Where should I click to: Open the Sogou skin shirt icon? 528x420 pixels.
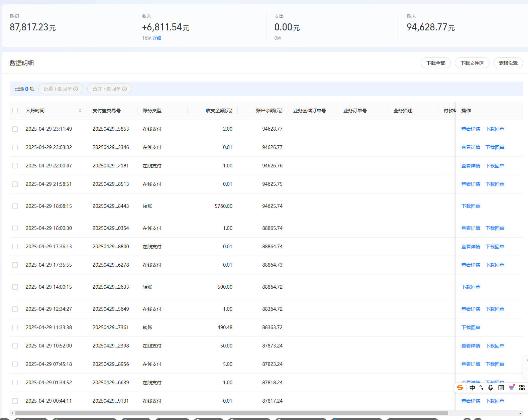point(512,387)
